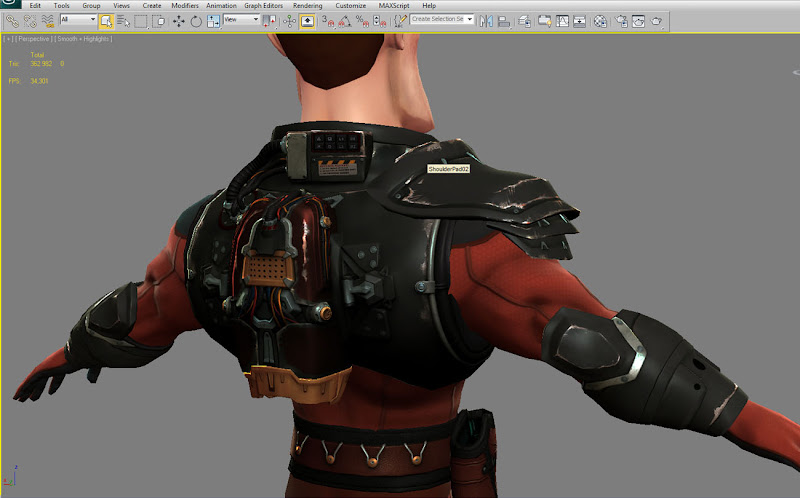
Task: Select the Select and Scale tool
Action: (x=213, y=21)
